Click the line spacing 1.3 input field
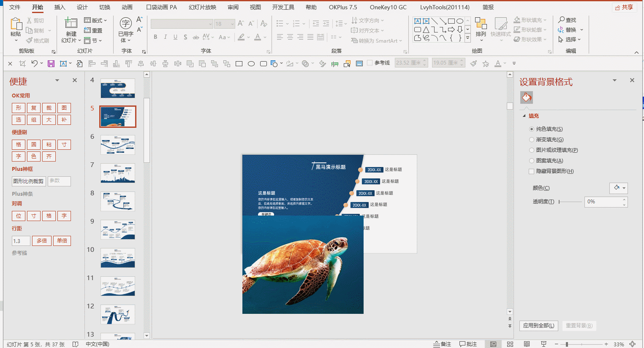Image resolution: width=644 pixels, height=348 pixels. 21,241
